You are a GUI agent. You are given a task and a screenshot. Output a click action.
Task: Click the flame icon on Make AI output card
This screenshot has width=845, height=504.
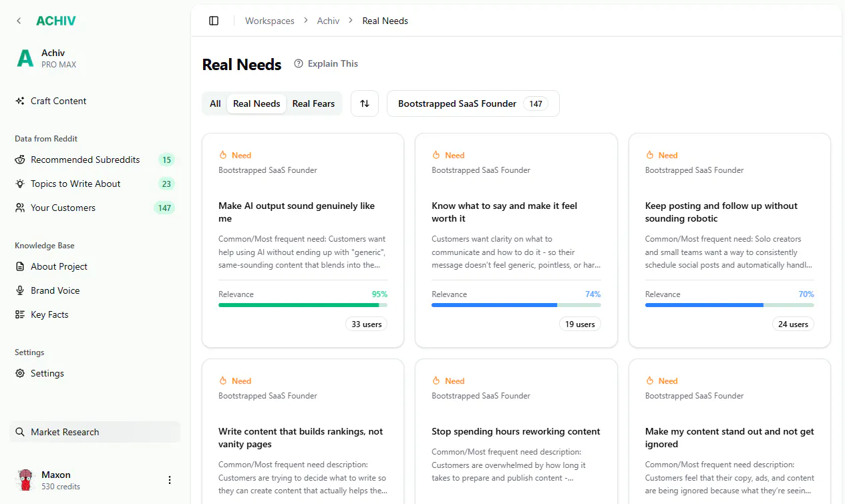(x=223, y=155)
